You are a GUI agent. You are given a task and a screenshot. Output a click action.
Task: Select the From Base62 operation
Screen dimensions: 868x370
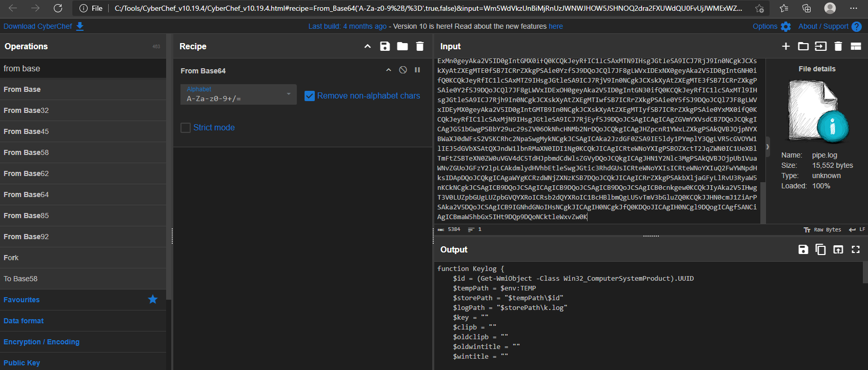83,173
